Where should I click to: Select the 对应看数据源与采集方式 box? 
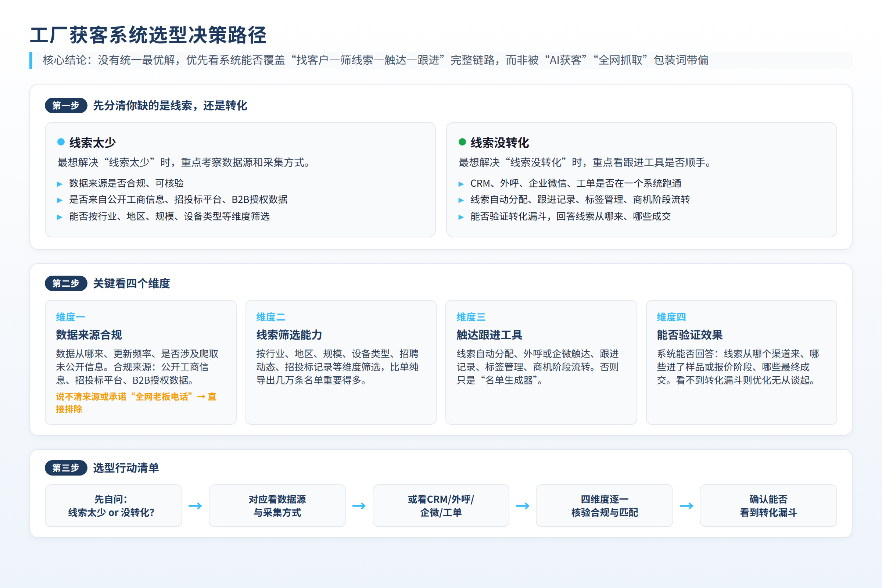pyautogui.click(x=277, y=506)
